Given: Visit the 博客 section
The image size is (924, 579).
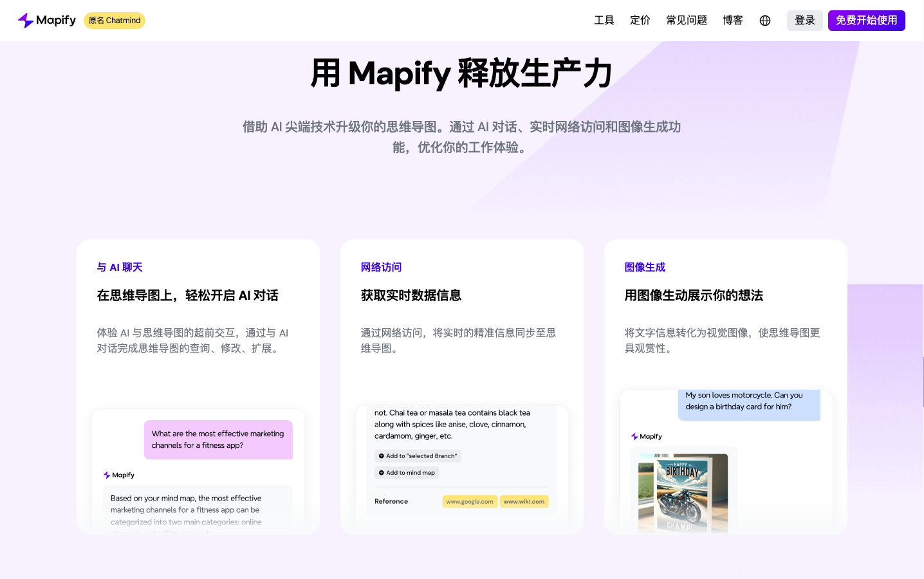Looking at the screenshot, I should (733, 20).
